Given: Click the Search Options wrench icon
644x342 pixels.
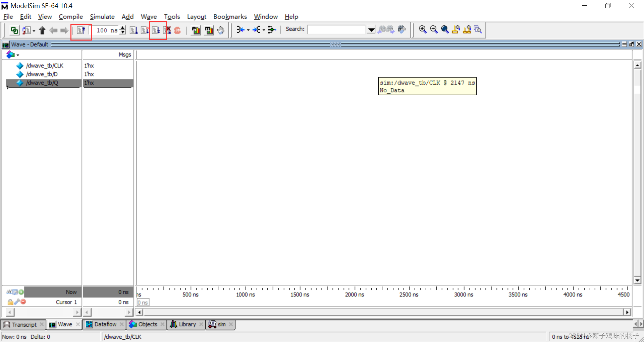Looking at the screenshot, I should (x=401, y=30).
